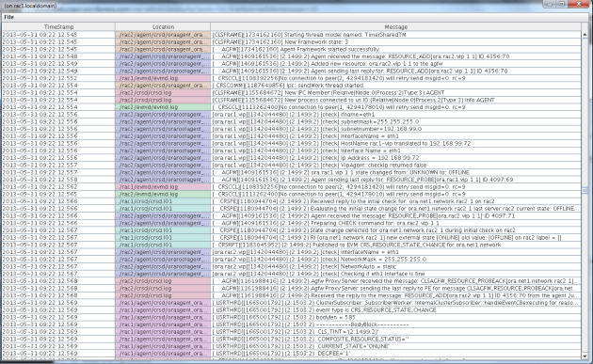Viewport: 593px width, 364px height.
Task: Select 'Agfw Proxy Server received the message' row
Action: [395, 281]
